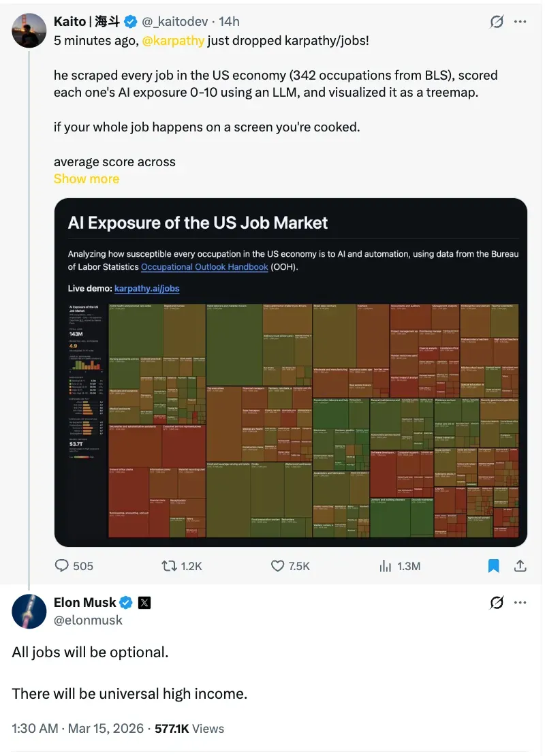This screenshot has width=545, height=756.
Task: Open more options on Elon Musk's post
Action: 520,602
